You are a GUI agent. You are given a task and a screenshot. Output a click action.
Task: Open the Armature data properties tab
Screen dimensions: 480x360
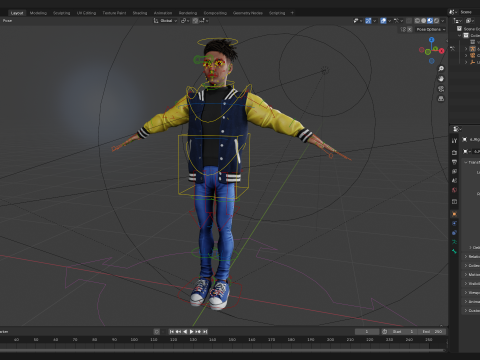point(454,242)
